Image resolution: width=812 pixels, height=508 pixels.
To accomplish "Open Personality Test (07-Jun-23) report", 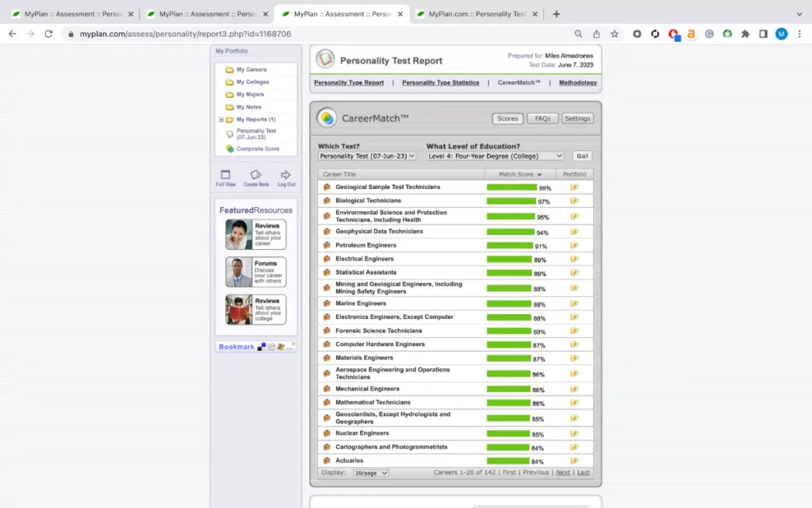I will pyautogui.click(x=256, y=133).
